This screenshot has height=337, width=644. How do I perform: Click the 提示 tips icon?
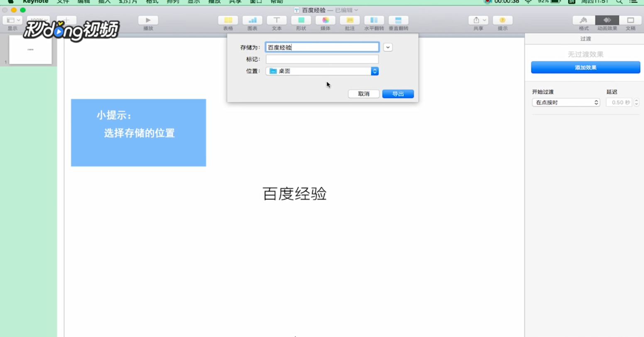[x=502, y=20]
